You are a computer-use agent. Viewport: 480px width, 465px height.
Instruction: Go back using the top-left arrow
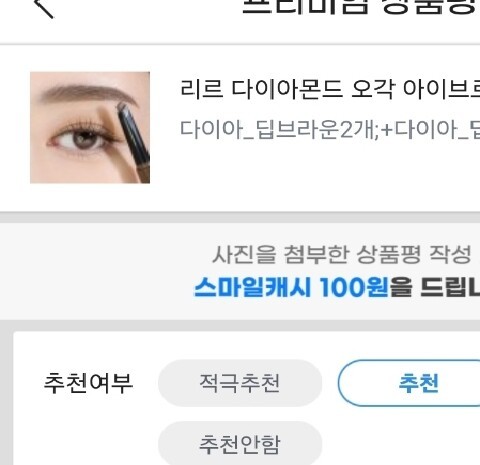coord(44,8)
